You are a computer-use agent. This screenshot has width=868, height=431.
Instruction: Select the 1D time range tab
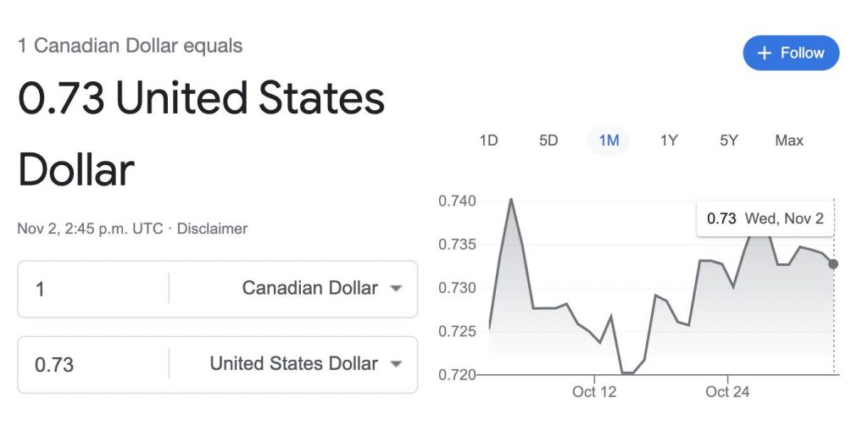(488, 141)
